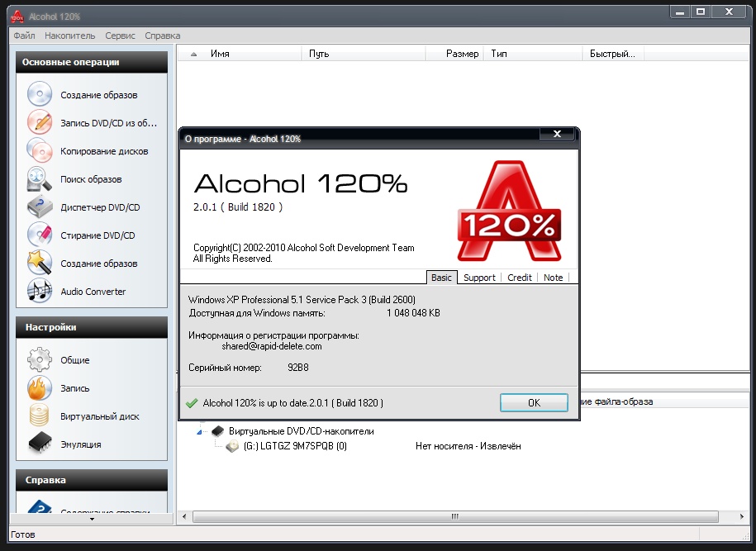The width and height of the screenshot is (756, 551).
Task: Collapse the Справка sidebar panel header
Action: [92, 480]
